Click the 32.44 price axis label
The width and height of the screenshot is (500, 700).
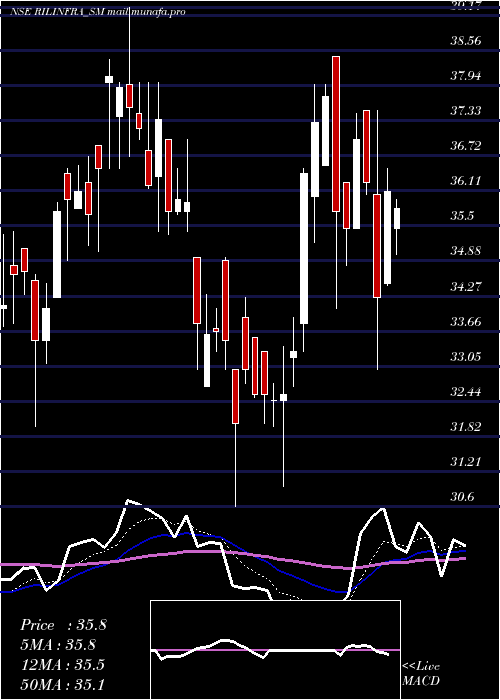[x=466, y=392]
